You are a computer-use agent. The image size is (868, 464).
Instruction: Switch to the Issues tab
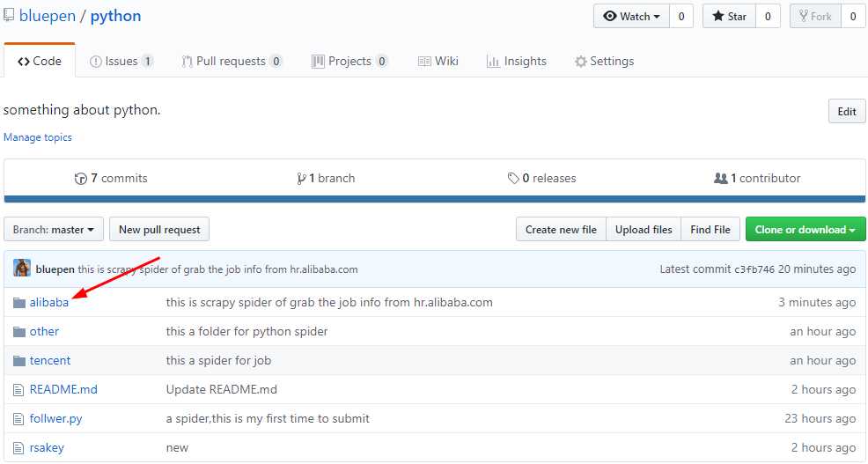121,62
